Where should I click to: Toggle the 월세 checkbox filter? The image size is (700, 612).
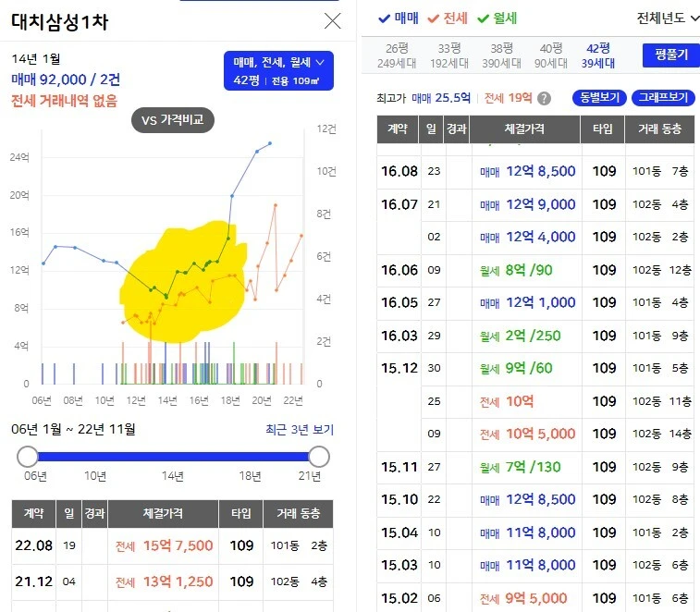tap(497, 18)
